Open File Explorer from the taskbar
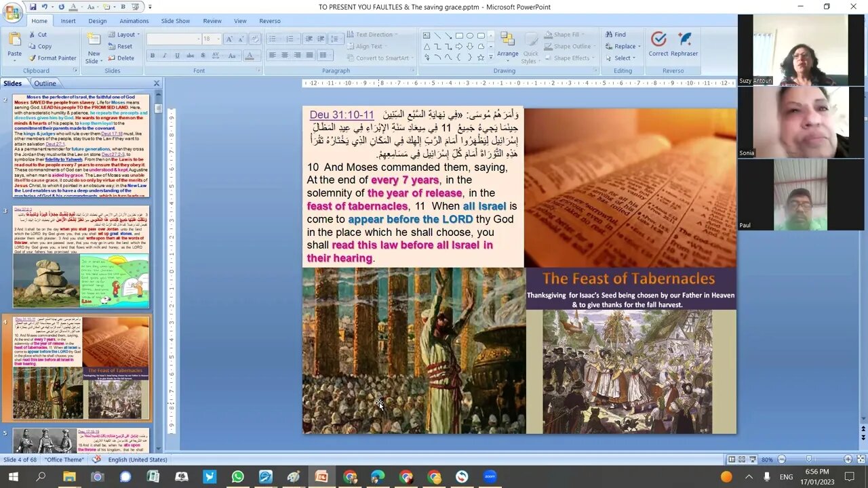868x488 pixels. [69, 477]
